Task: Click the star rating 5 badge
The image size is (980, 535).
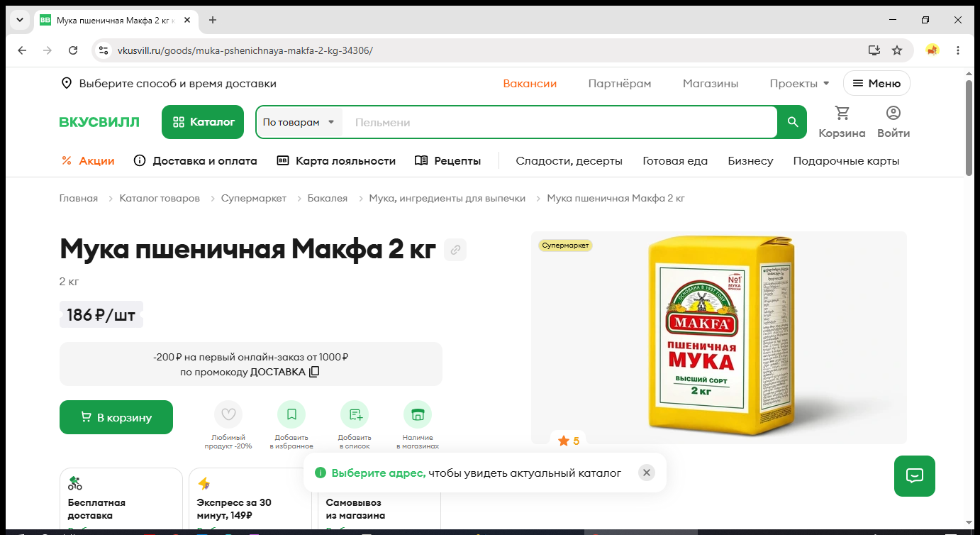Action: pos(569,441)
